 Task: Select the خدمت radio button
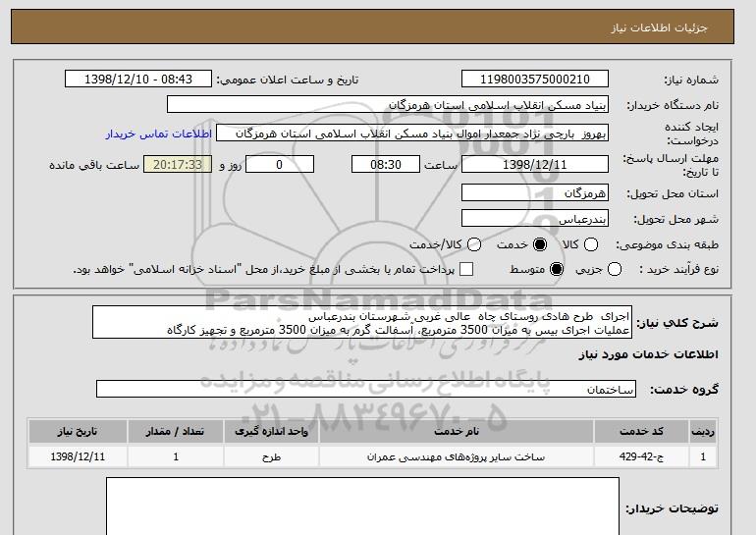pos(540,244)
